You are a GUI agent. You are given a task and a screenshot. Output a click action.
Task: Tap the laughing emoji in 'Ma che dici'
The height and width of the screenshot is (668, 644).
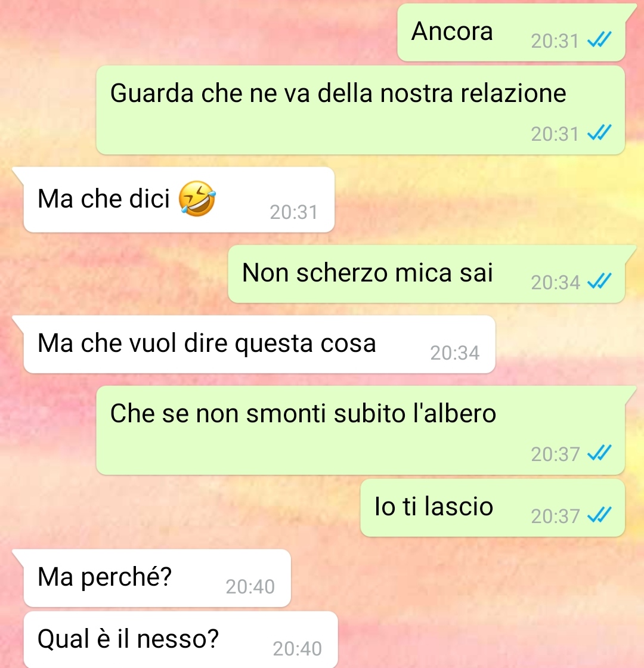click(197, 199)
